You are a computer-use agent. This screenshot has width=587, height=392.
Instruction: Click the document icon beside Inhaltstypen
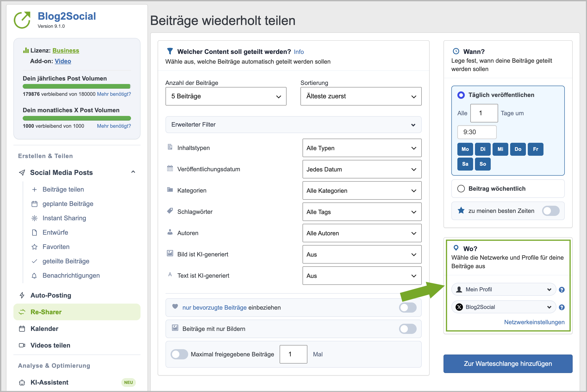click(x=170, y=147)
